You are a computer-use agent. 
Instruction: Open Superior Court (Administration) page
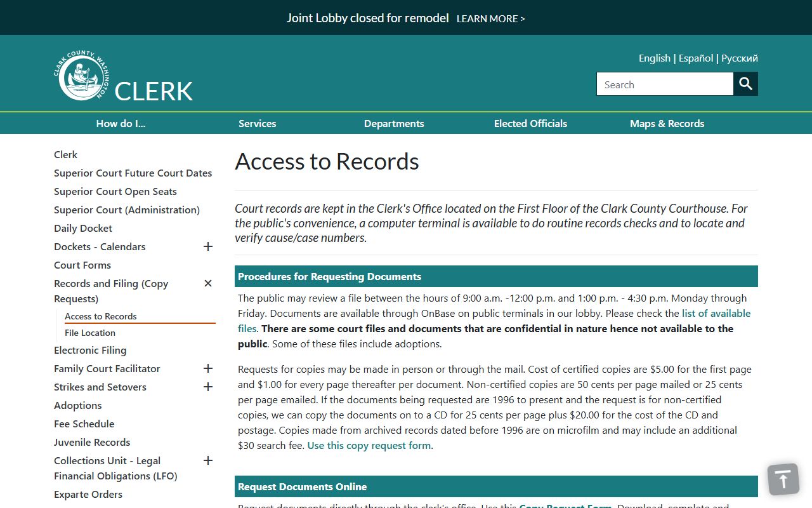(127, 210)
